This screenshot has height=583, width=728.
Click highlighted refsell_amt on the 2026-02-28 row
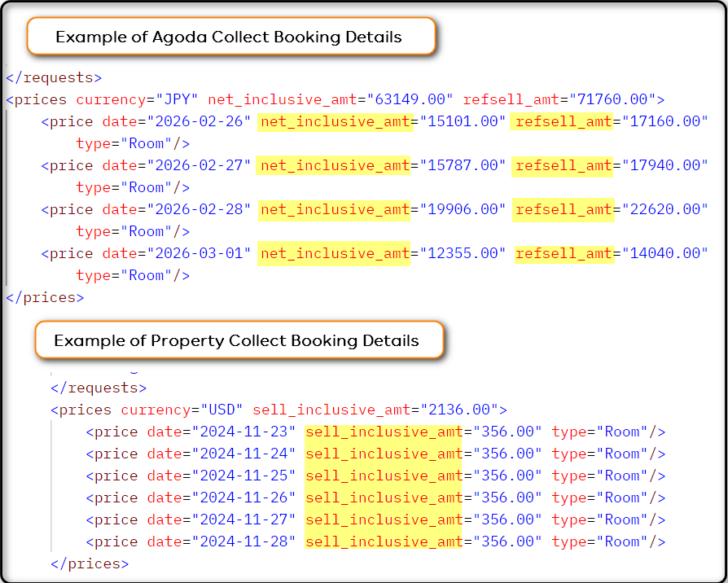pyautogui.click(x=564, y=210)
